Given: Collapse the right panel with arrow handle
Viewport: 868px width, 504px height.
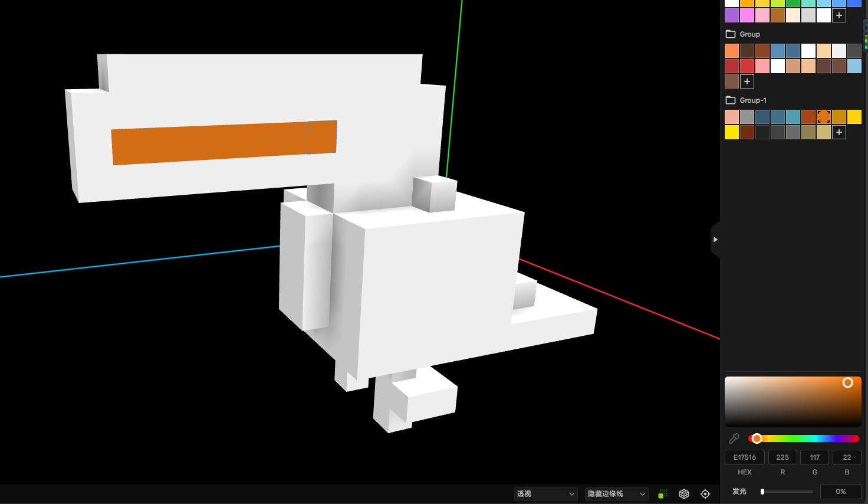Looking at the screenshot, I should (x=715, y=240).
